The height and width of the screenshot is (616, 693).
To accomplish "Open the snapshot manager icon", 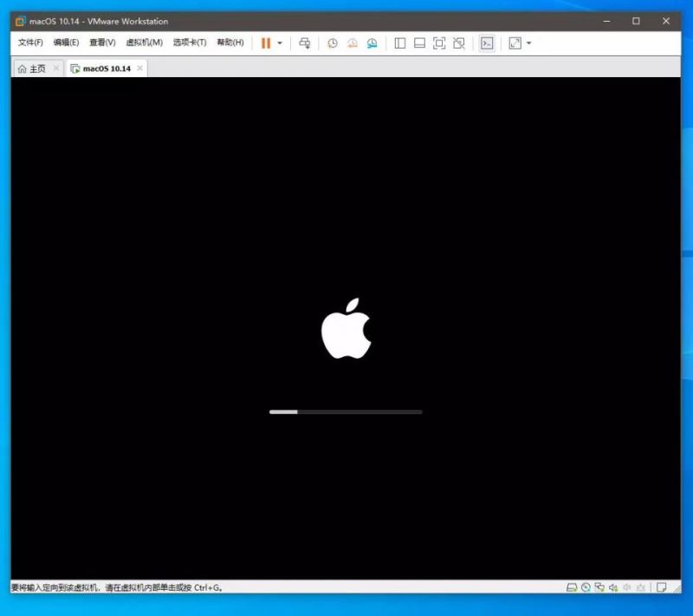I will coord(372,42).
